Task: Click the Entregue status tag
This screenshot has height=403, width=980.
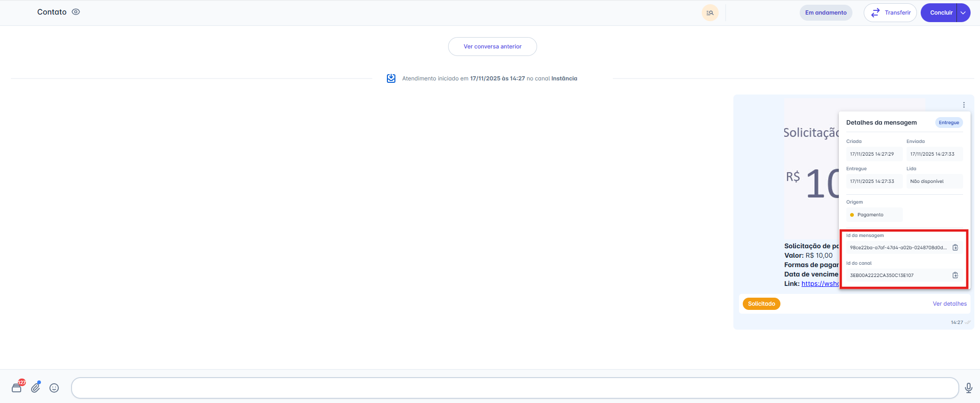Action: (x=948, y=123)
